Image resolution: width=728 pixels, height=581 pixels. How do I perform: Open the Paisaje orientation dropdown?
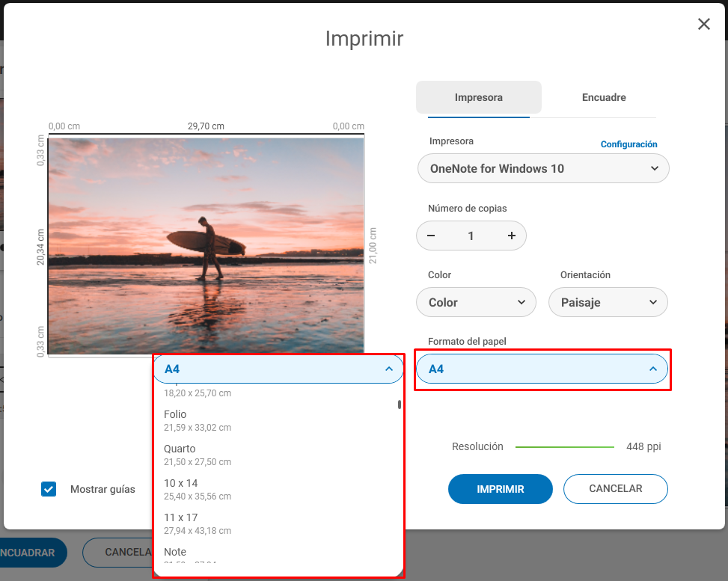tap(608, 303)
